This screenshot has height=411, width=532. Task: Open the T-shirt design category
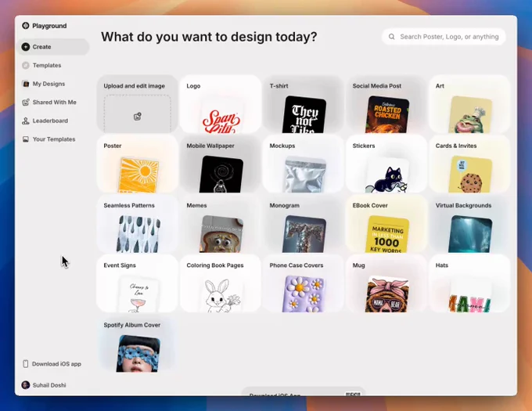[304, 104]
